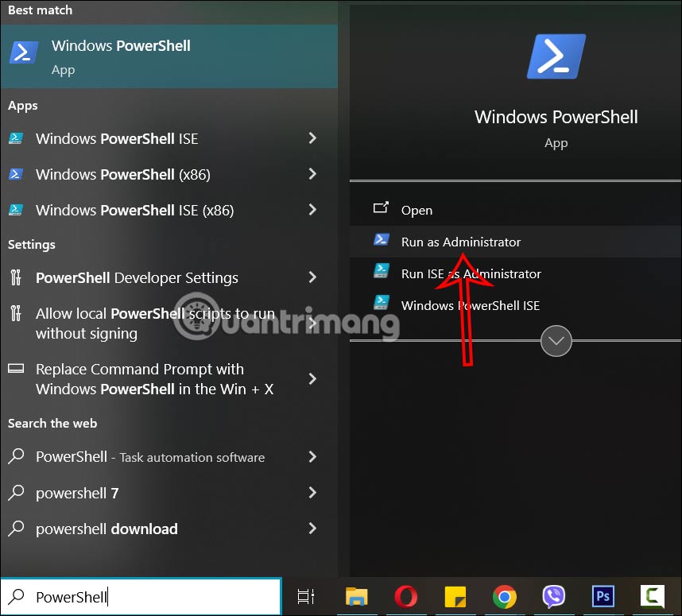
Task: Click Windows PowerShell ISE (x86) icon
Action: (x=16, y=210)
